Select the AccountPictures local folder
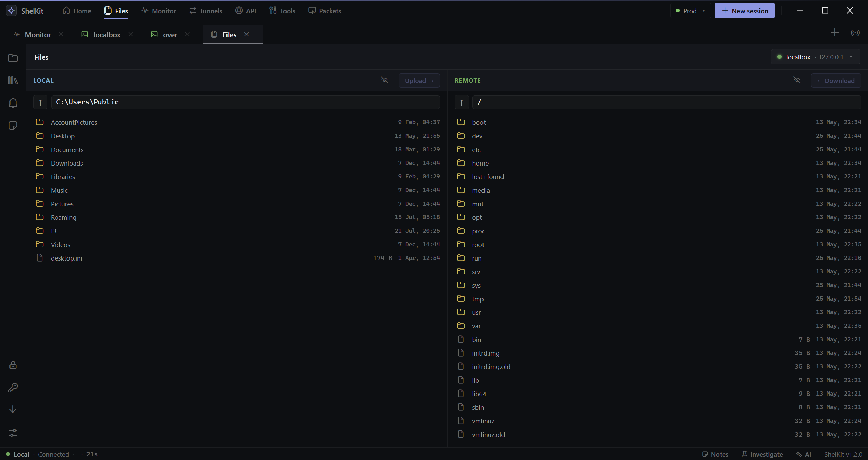868x460 pixels. coord(237,122)
